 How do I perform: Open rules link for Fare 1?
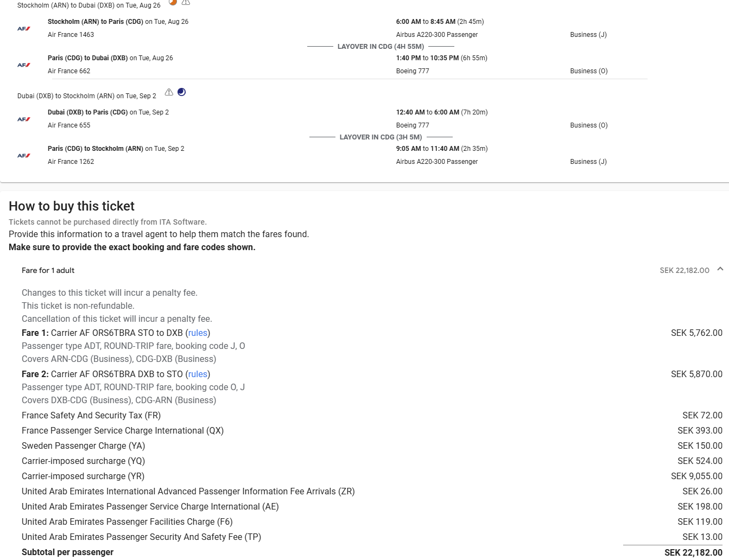click(x=198, y=333)
